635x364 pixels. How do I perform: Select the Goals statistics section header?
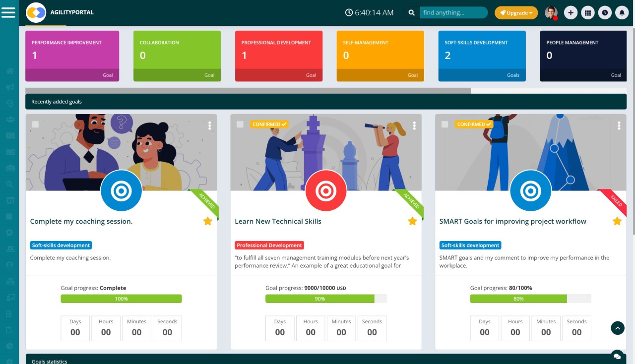(50, 362)
